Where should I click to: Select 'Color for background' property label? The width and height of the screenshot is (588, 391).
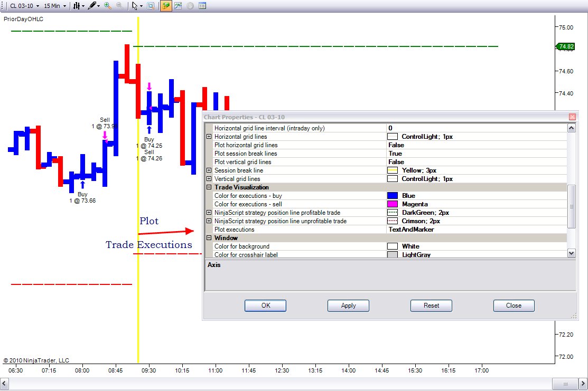(242, 246)
